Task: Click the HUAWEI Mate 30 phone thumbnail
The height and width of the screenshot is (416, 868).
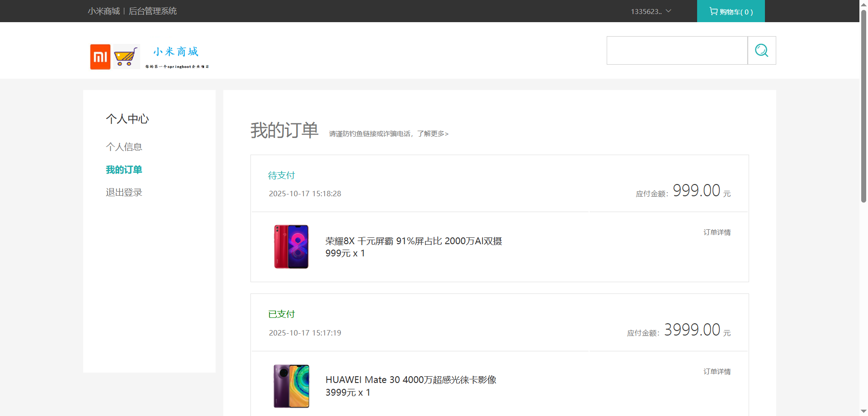Action: tap(292, 386)
